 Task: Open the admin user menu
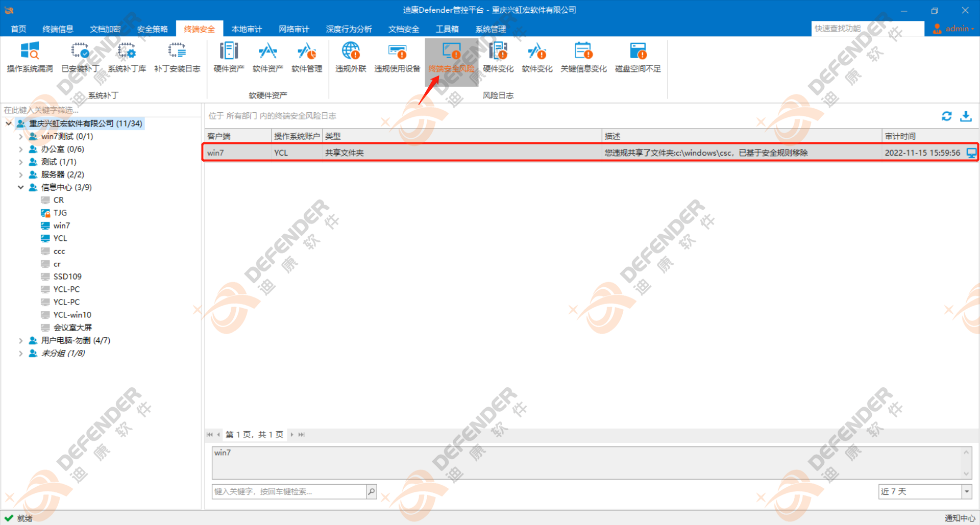point(952,29)
